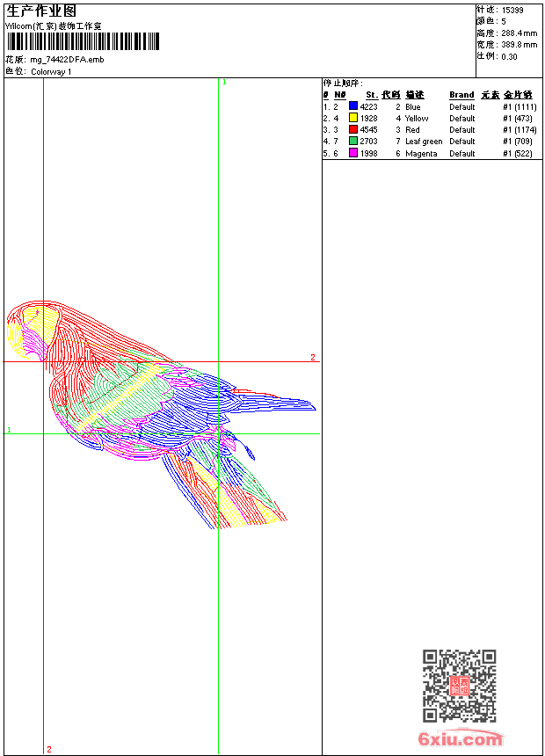
Task: Select the Red color swatch in row 3
Action: (x=353, y=129)
